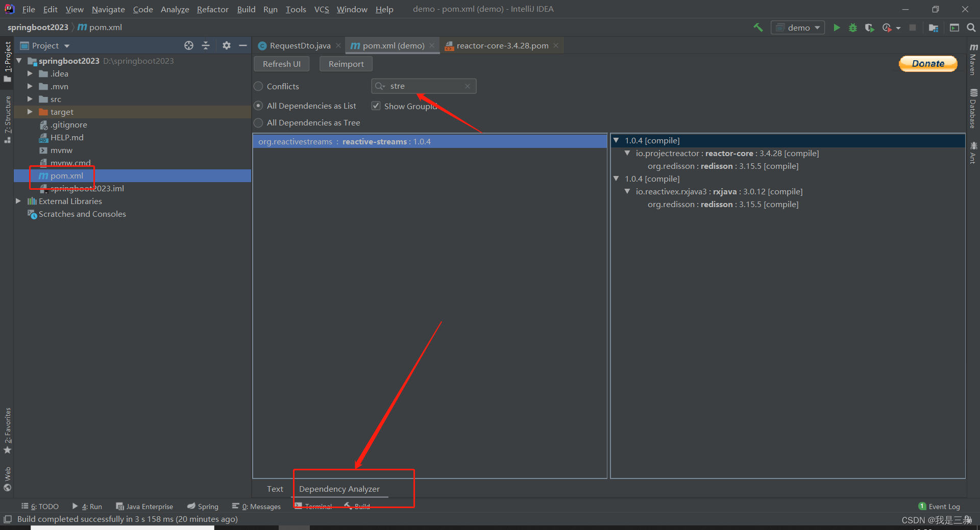Image resolution: width=980 pixels, height=530 pixels.
Task: Open the Spring tool window
Action: coord(203,507)
